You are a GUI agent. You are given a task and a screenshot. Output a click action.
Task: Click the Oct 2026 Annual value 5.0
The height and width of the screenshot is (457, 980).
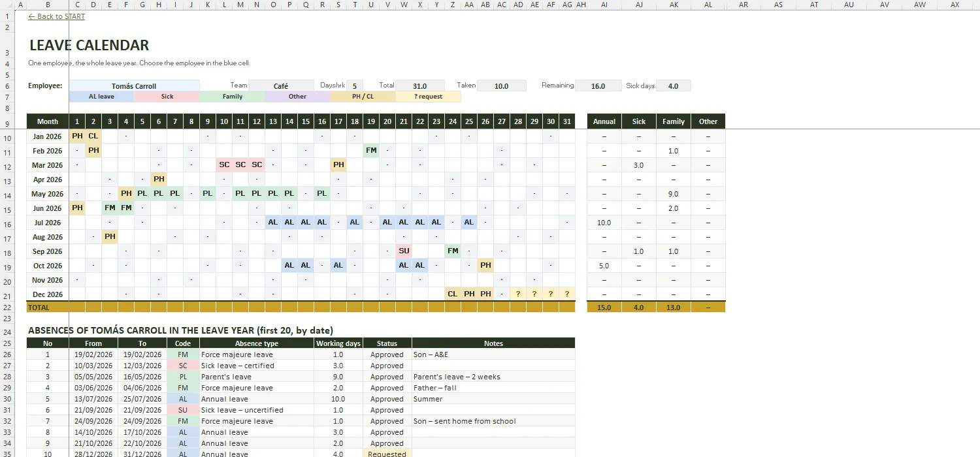point(604,266)
